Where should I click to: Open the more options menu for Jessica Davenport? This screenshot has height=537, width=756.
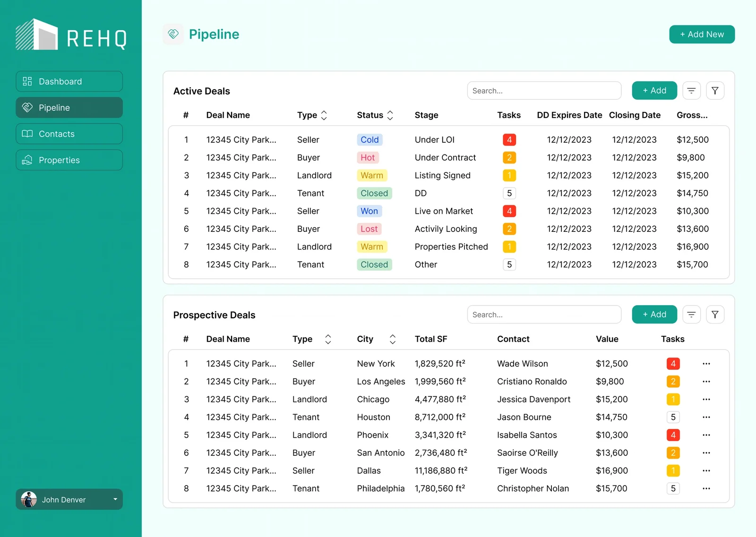point(706,400)
